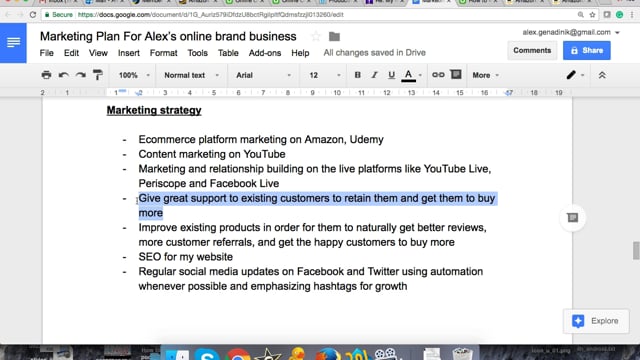Toggle underline formatting
This screenshot has width=640, height=360.
[x=391, y=75]
